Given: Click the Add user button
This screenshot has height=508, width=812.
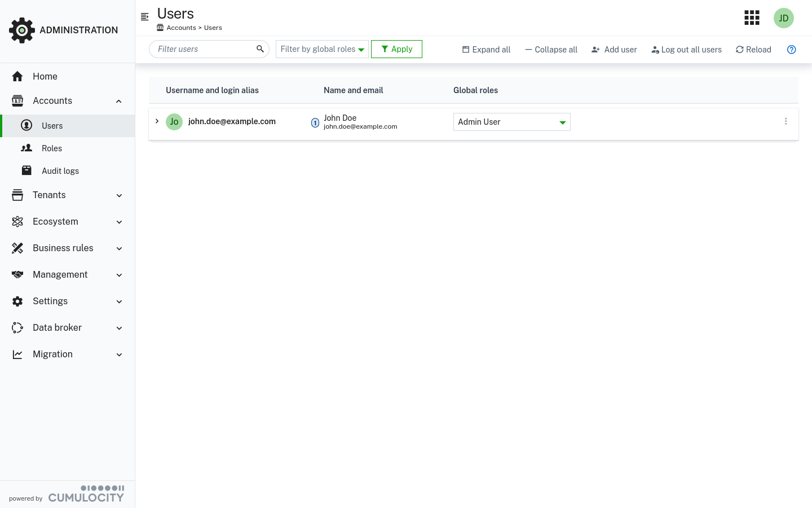Looking at the screenshot, I should pos(614,50).
